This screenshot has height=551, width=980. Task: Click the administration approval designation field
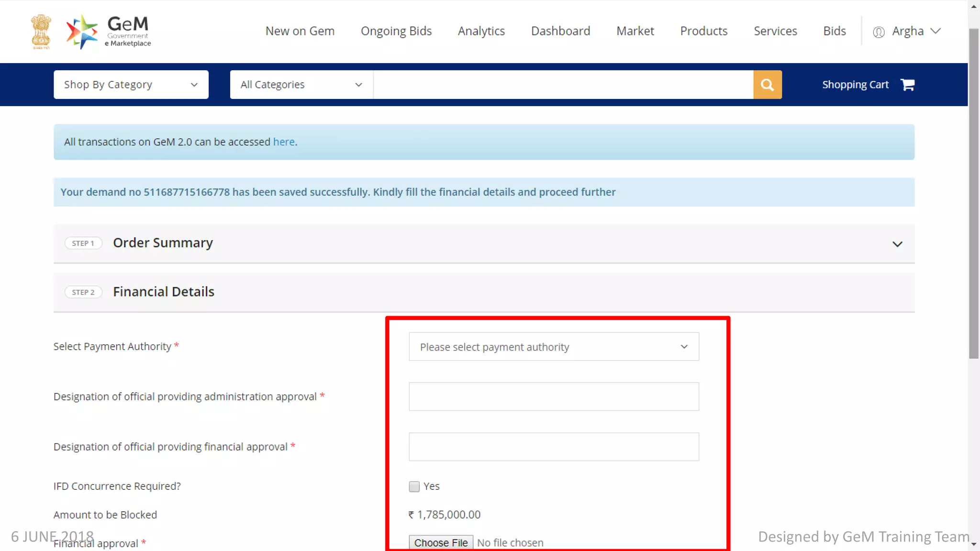tap(554, 397)
